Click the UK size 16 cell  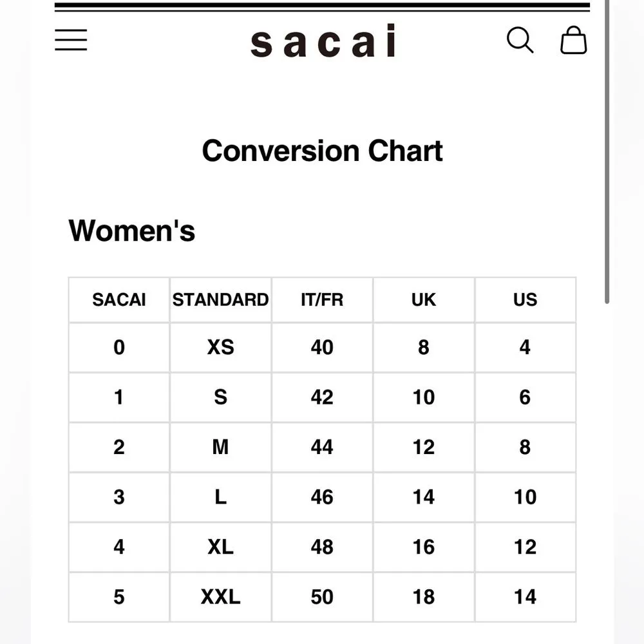424,547
